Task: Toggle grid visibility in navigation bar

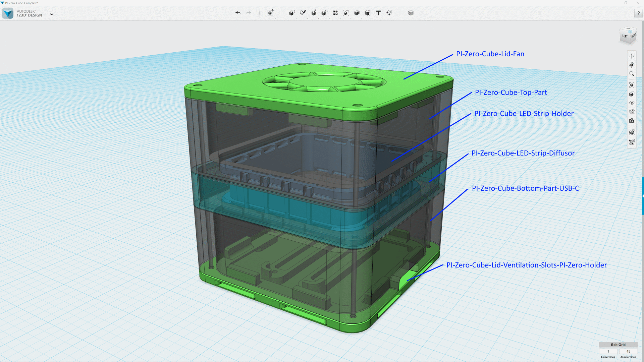Action: coord(632,112)
